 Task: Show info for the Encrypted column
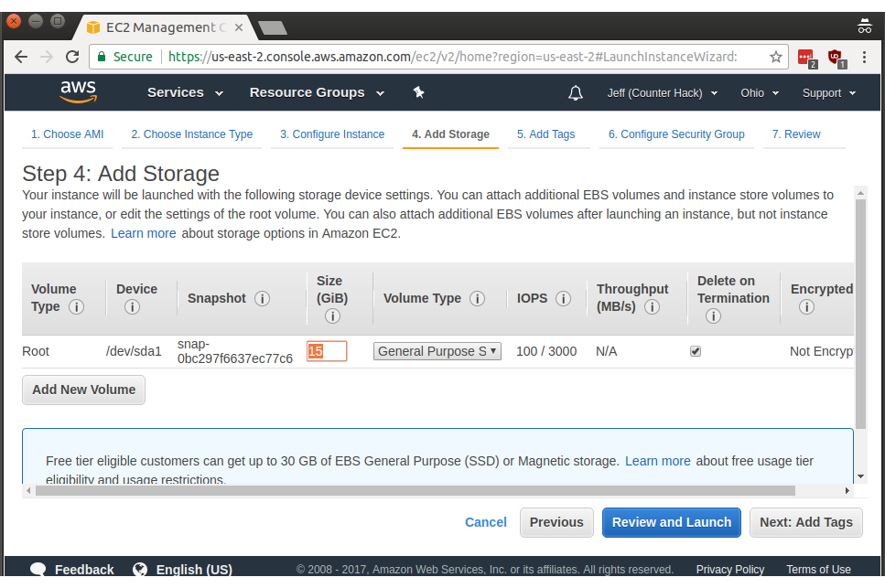coord(806,306)
